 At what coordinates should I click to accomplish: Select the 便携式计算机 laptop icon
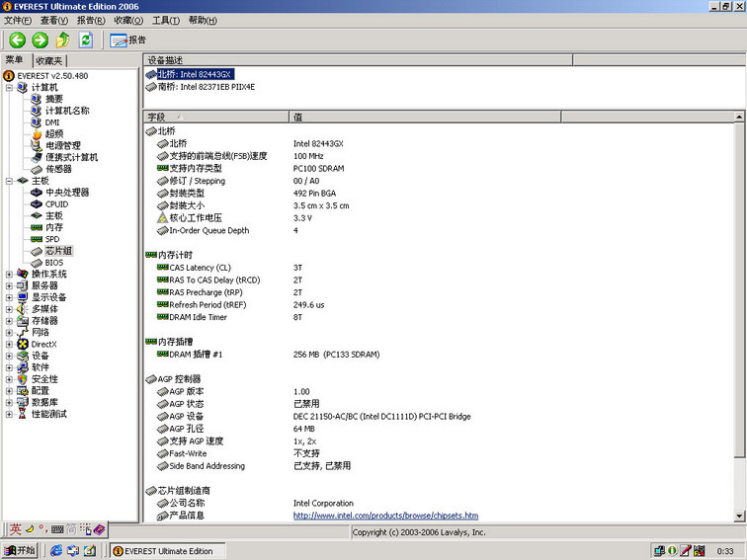tap(37, 158)
